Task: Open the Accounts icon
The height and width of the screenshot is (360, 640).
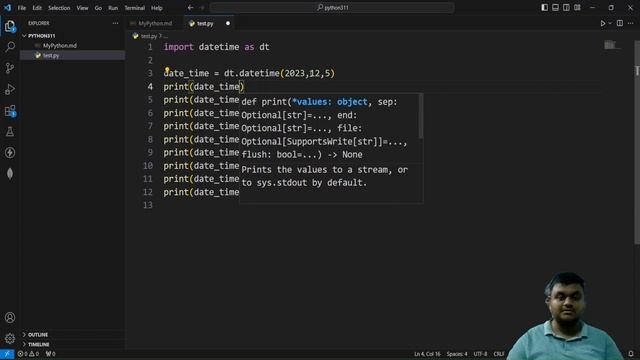Action: [10, 318]
